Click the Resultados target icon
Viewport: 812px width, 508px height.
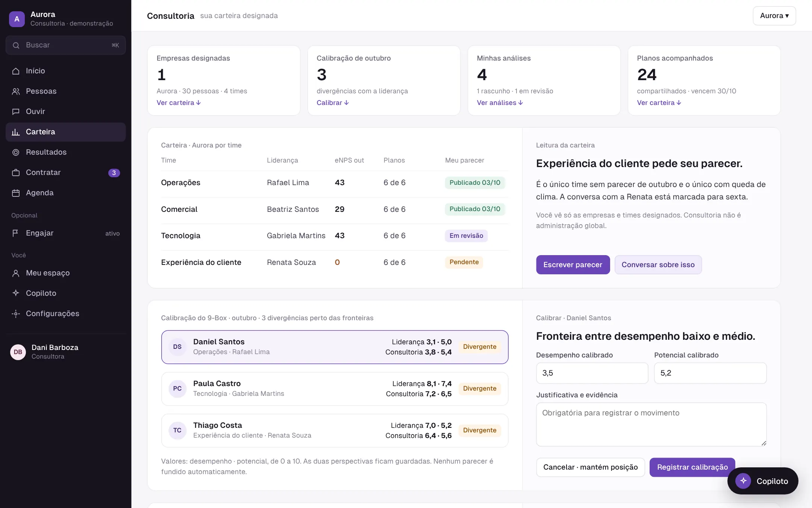pos(16,152)
